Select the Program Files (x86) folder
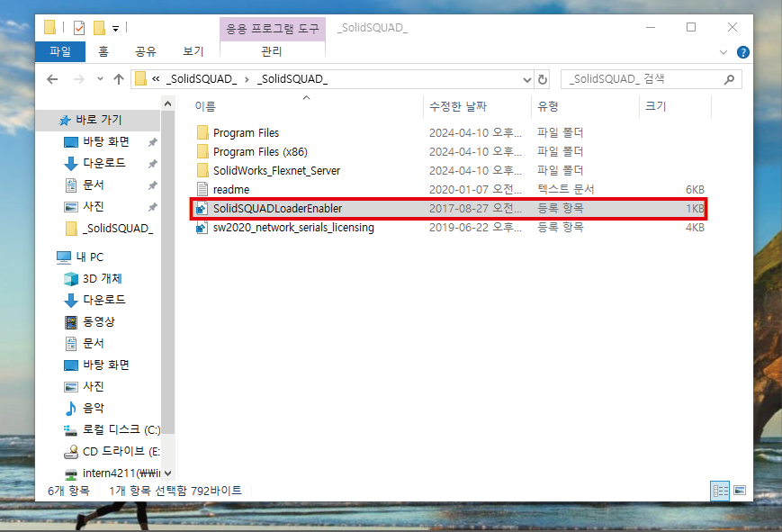 click(260, 152)
